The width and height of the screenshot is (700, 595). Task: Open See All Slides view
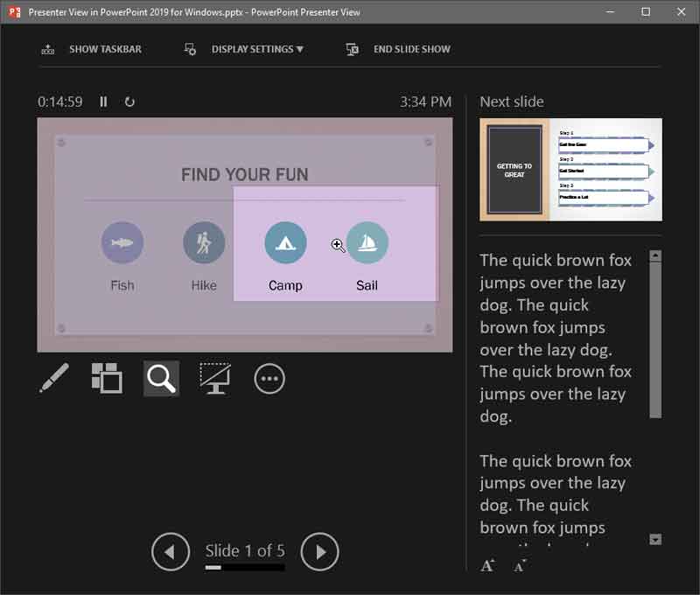(107, 378)
